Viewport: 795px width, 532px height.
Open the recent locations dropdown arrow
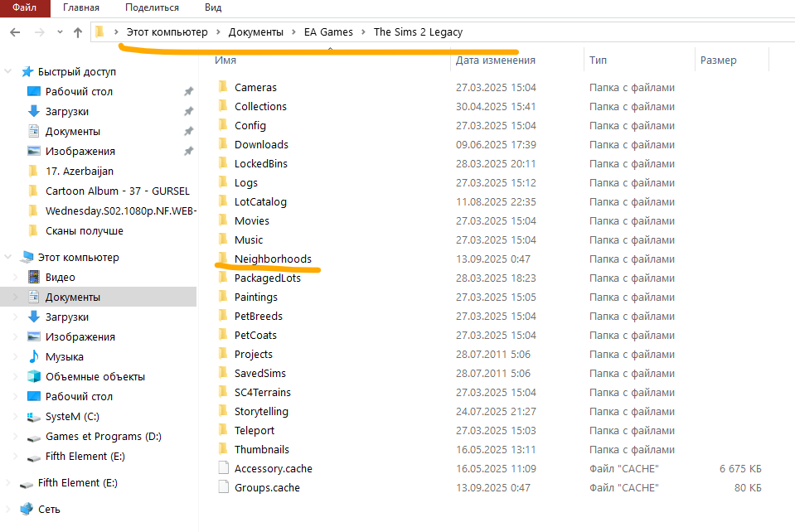59,32
